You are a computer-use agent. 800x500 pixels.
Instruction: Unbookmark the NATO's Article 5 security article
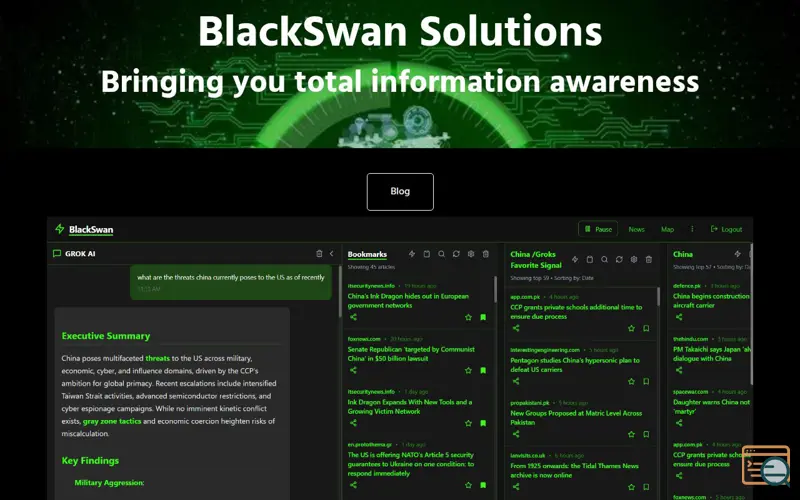pos(483,485)
